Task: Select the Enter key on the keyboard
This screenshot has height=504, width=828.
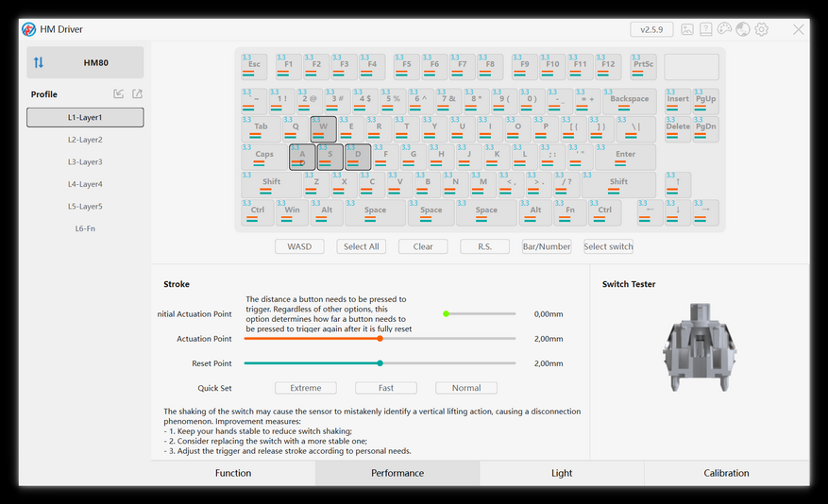Action: [625, 157]
